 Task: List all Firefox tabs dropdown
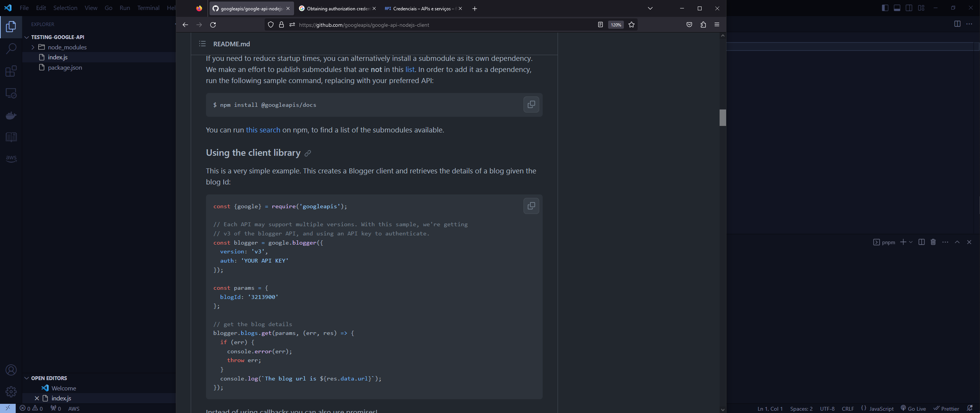650,8
